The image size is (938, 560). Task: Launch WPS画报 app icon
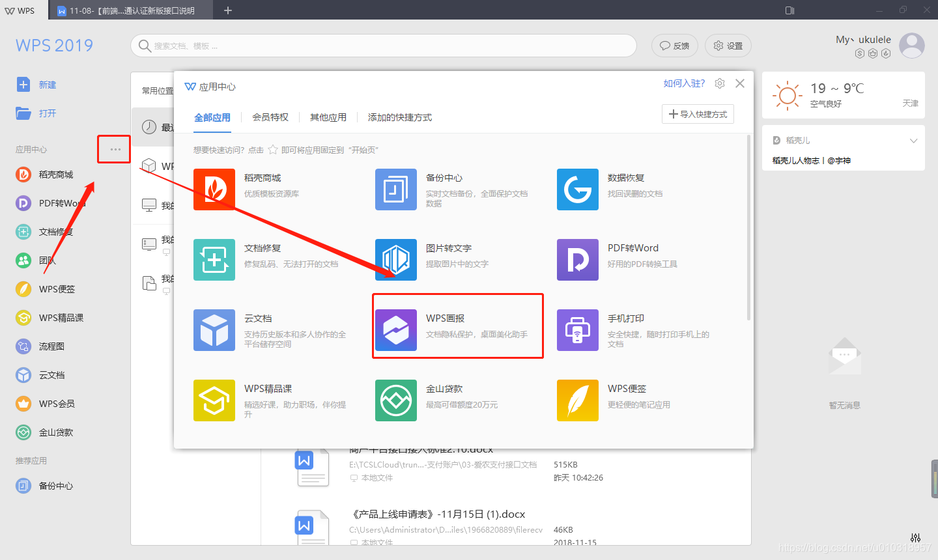[396, 330]
